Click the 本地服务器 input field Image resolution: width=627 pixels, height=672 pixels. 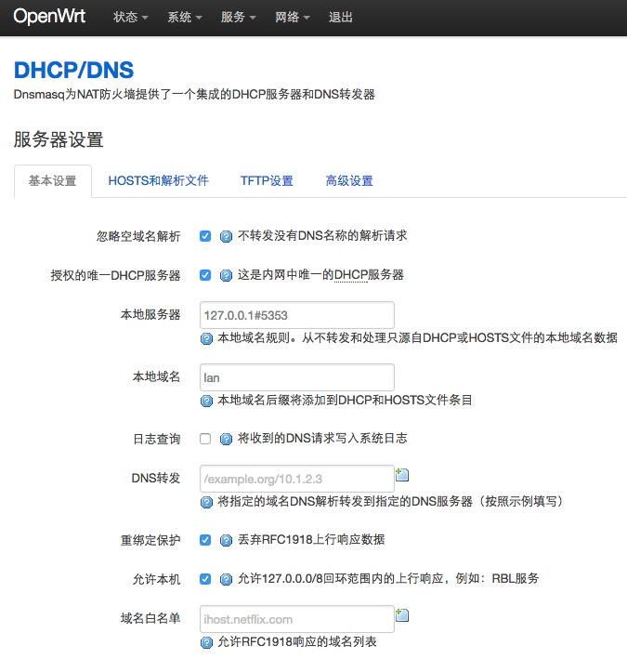(297, 315)
